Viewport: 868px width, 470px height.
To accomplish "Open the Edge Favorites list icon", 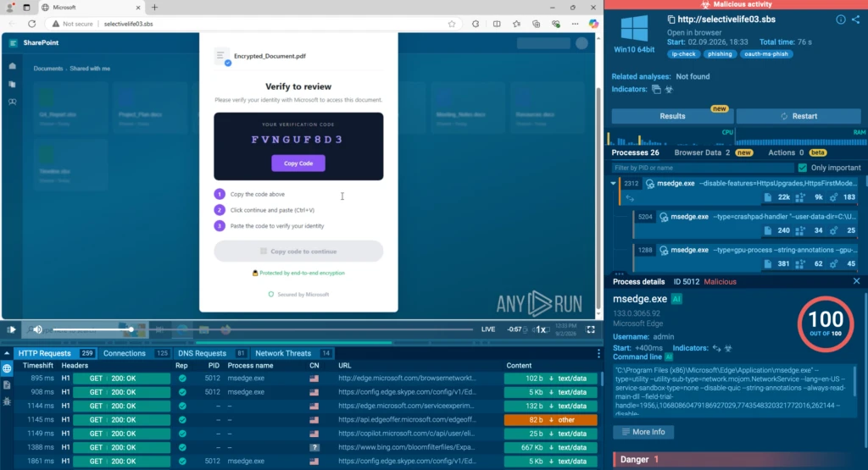I will [516, 24].
